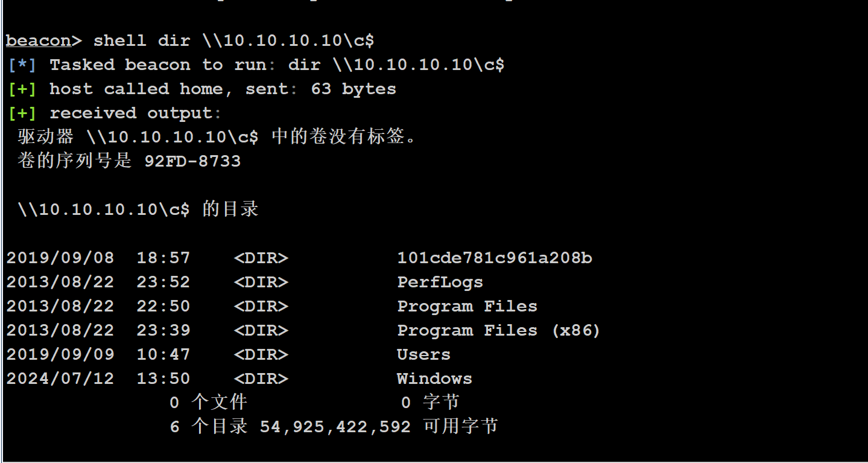Click the <DIR> label on the Users row
This screenshot has height=463, width=868.
point(261,355)
